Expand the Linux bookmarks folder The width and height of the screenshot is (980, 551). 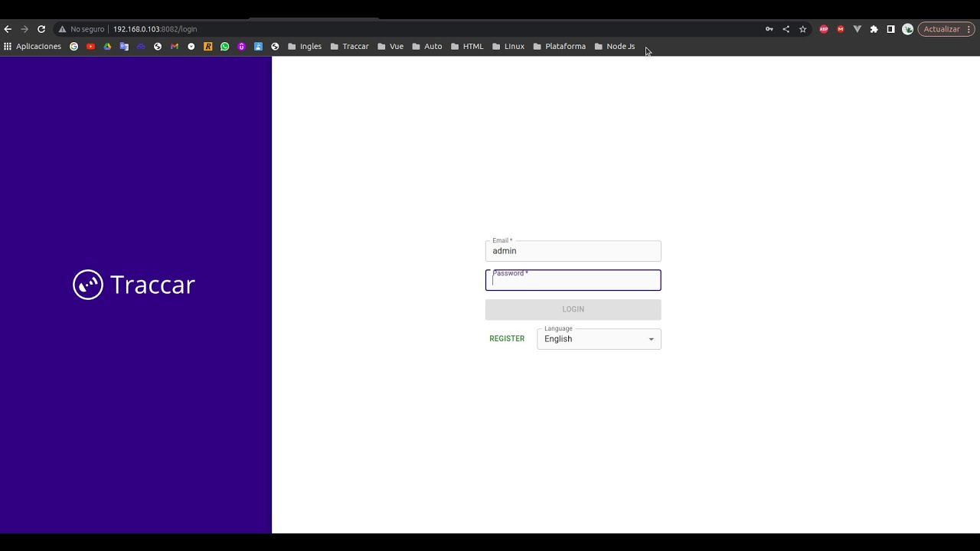508,47
